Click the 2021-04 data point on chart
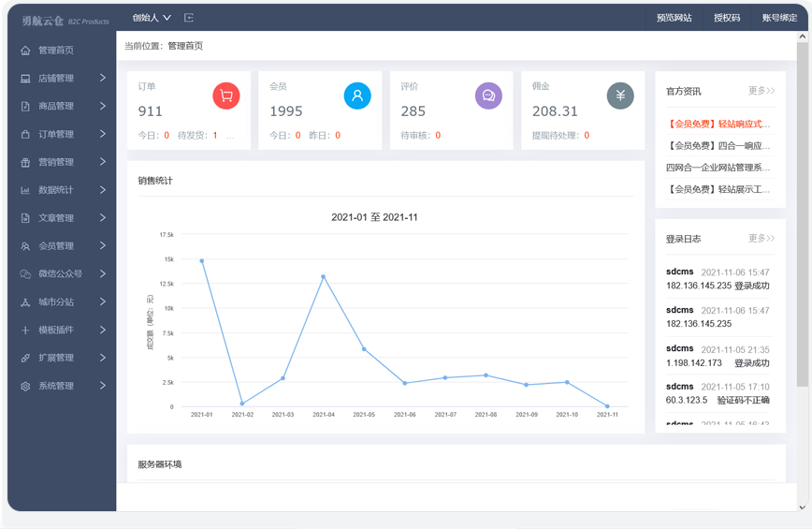The image size is (812, 529). point(323,277)
